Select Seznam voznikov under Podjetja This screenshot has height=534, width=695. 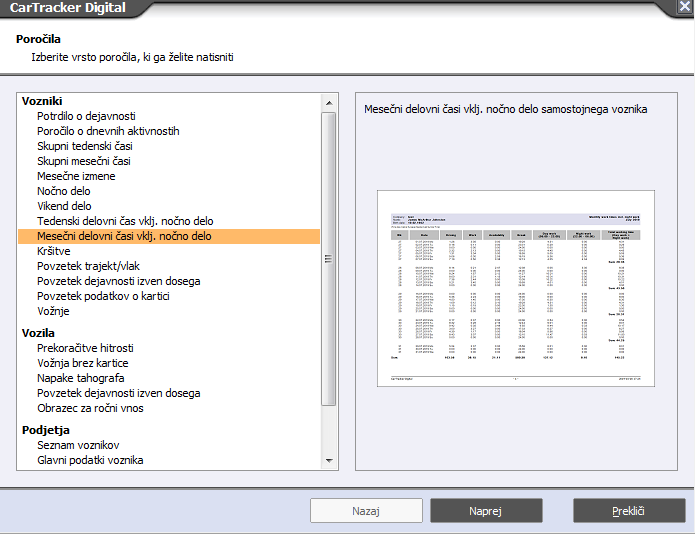(x=78, y=445)
